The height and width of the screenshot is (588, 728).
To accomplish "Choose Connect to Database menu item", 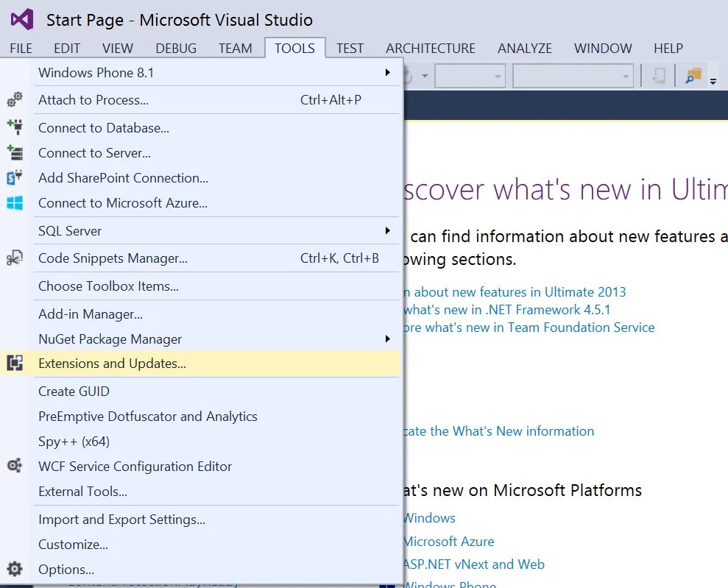I will [200, 127].
